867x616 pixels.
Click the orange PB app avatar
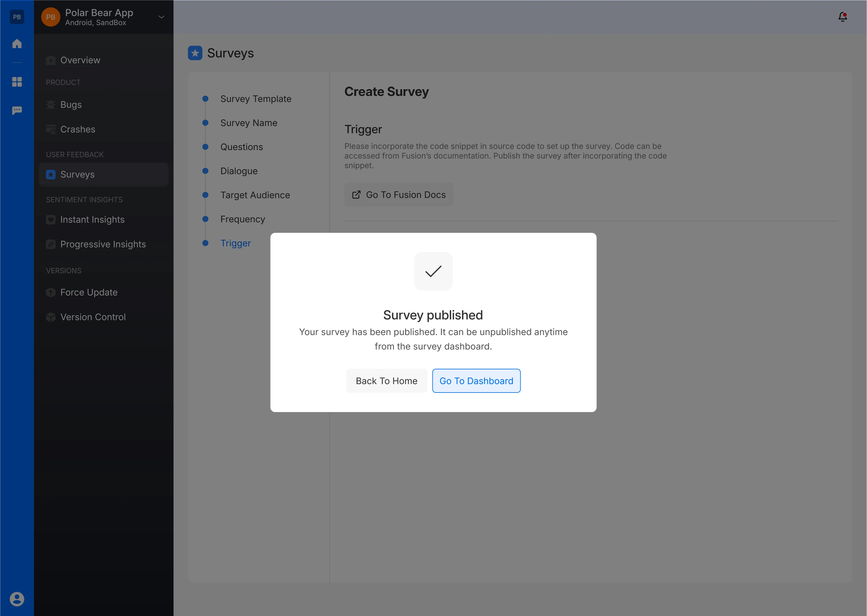pos(51,17)
